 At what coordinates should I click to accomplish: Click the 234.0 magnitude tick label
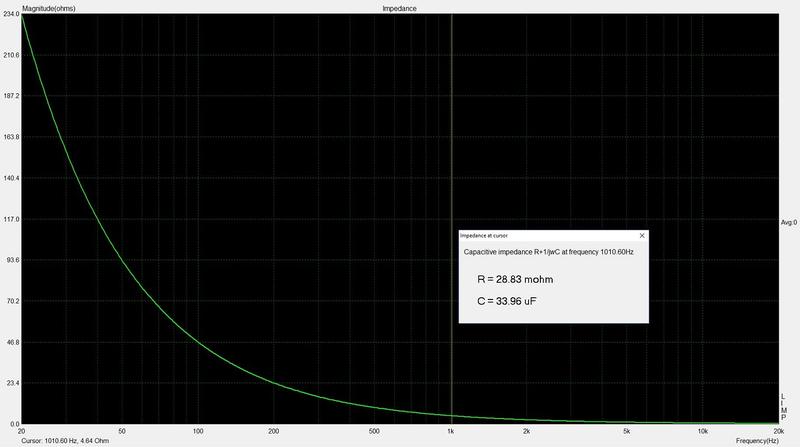tap(11, 14)
